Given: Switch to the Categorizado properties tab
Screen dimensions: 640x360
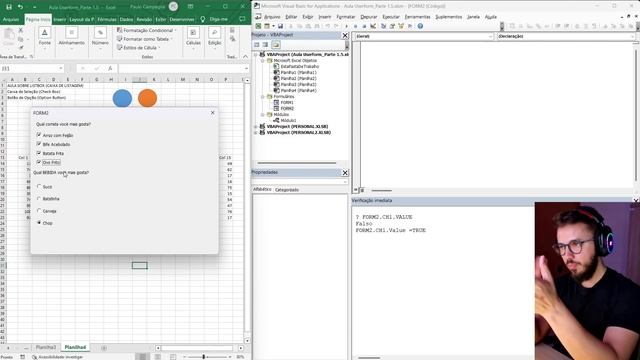Looking at the screenshot, I should (x=287, y=190).
